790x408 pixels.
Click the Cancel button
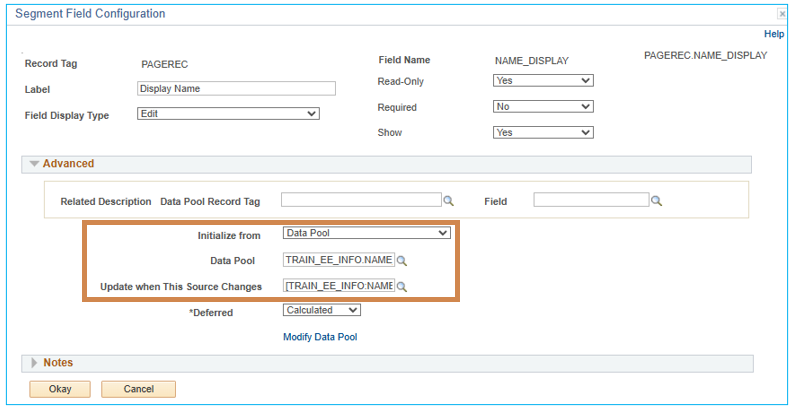pos(139,389)
